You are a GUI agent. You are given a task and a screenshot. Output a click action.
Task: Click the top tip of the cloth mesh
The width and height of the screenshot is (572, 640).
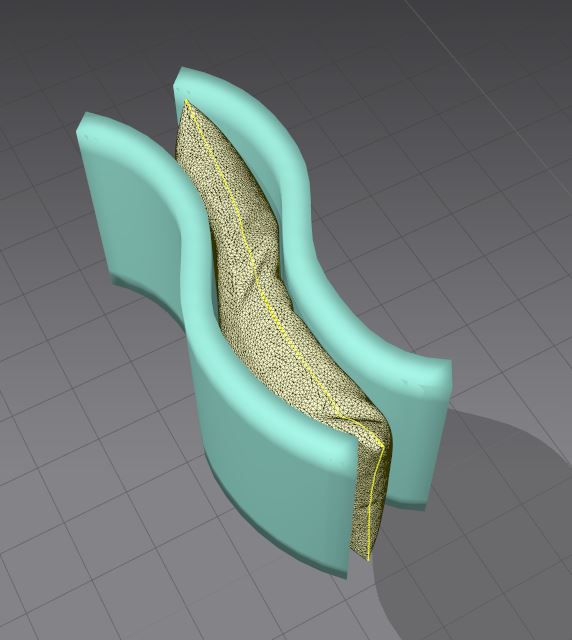(187, 101)
